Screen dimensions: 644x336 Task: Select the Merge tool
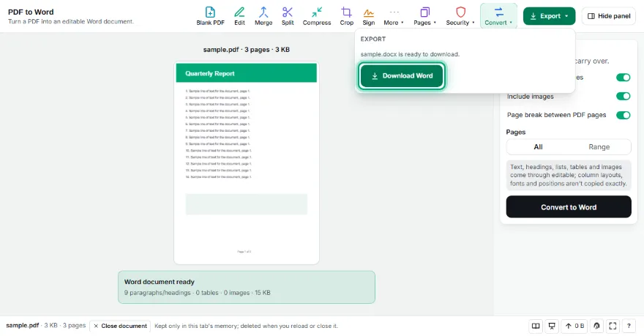(x=263, y=16)
